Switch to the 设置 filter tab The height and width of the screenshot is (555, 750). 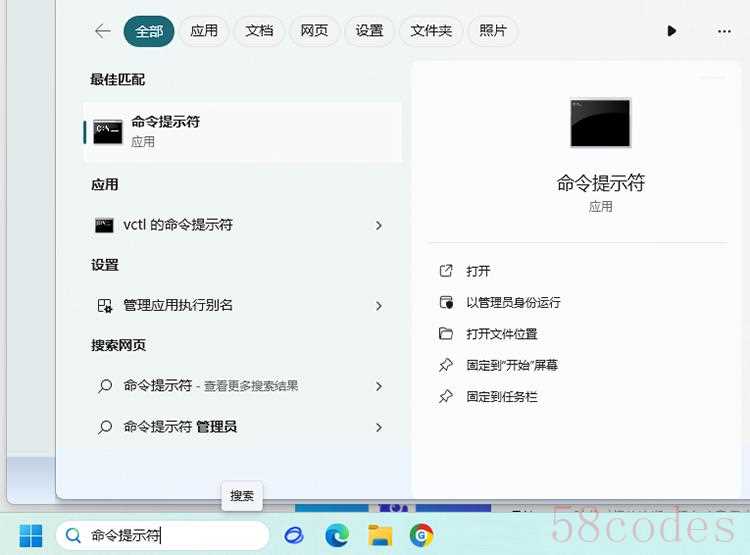pyautogui.click(x=369, y=31)
